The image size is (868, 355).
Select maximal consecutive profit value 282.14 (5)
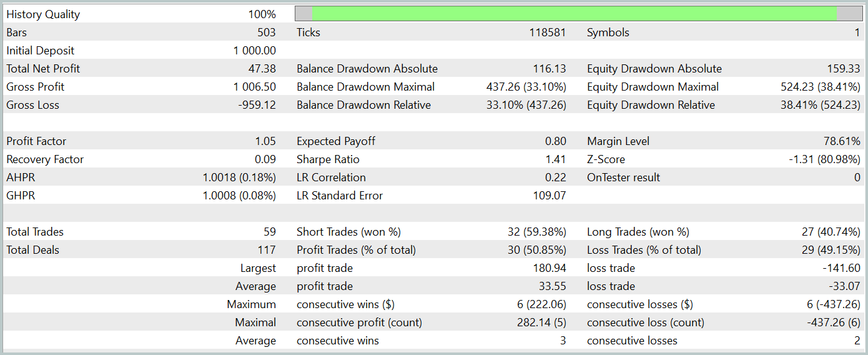(x=541, y=322)
